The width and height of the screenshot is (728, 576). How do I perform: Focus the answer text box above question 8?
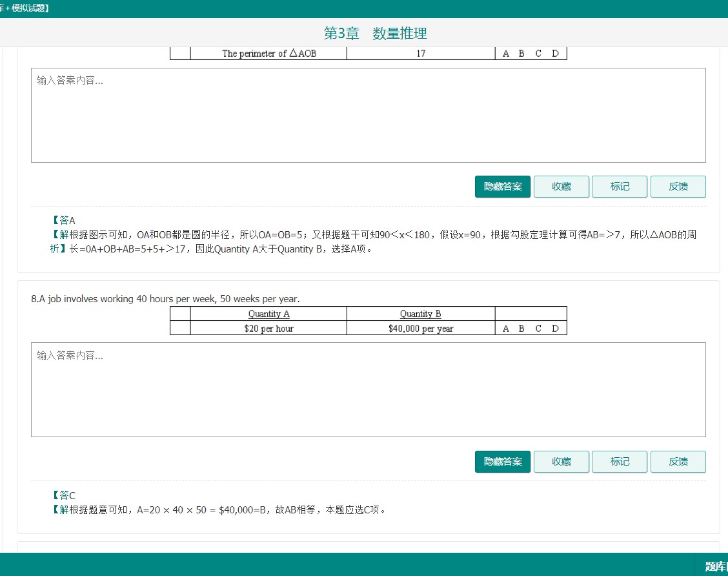click(x=368, y=115)
